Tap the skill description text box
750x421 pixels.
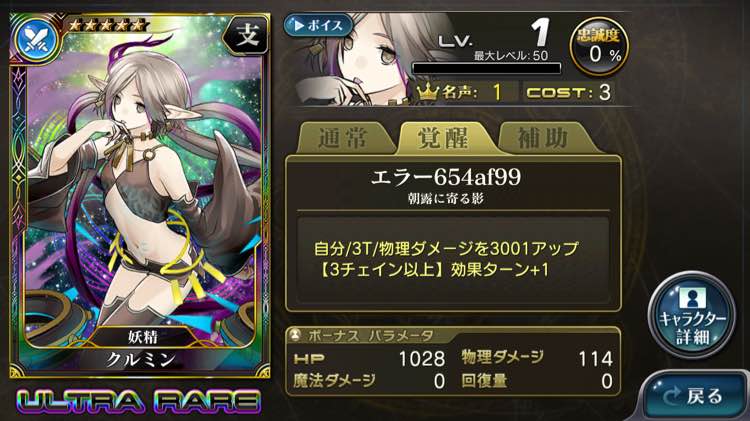pos(452,260)
